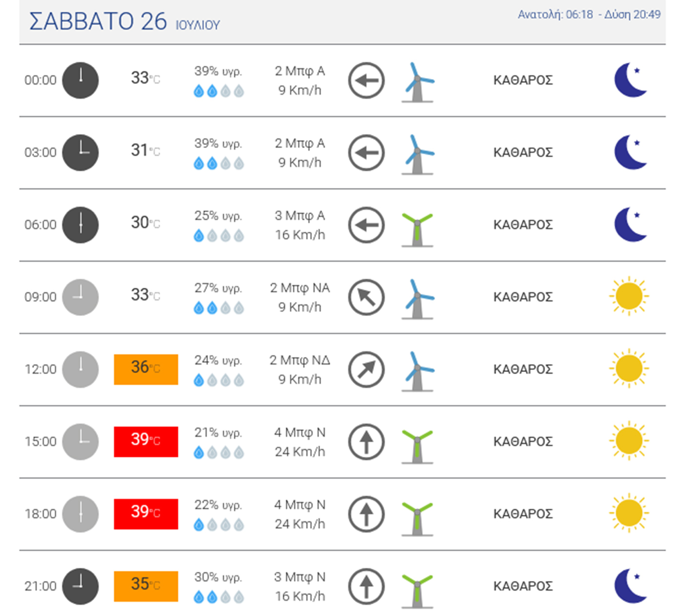
Task: Click the north wind arrow at 21:00
Action: 366,586
